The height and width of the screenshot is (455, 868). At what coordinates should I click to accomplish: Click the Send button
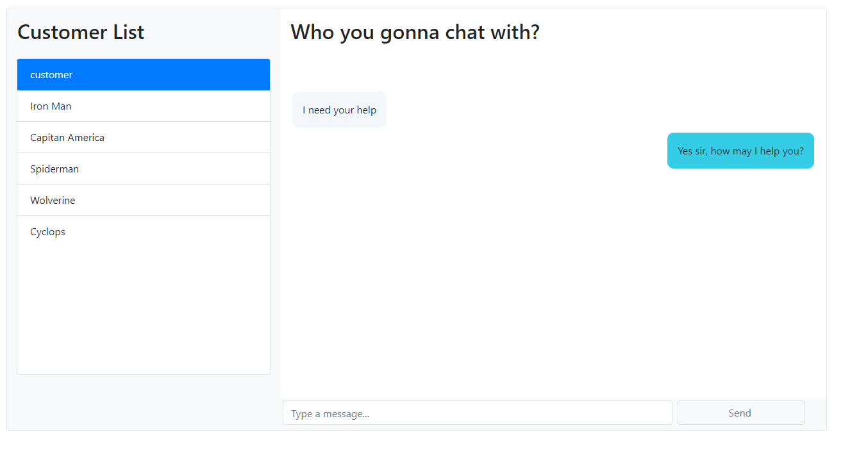[741, 413]
